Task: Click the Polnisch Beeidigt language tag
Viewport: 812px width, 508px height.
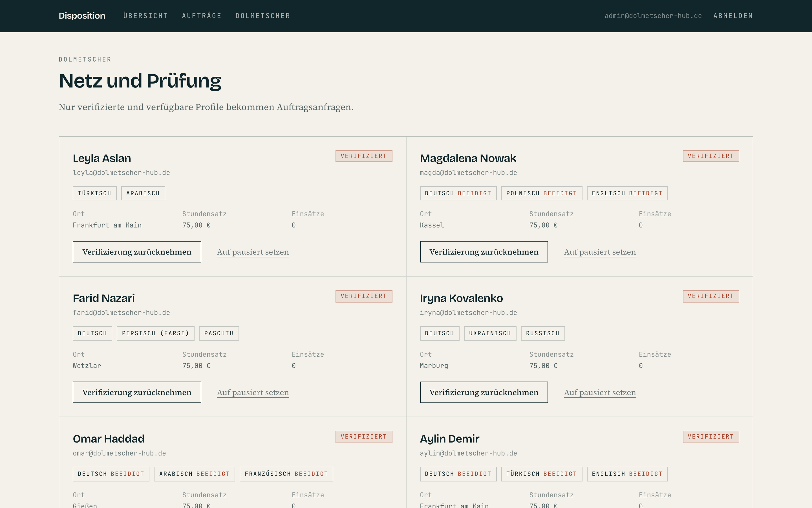Action: [542, 193]
